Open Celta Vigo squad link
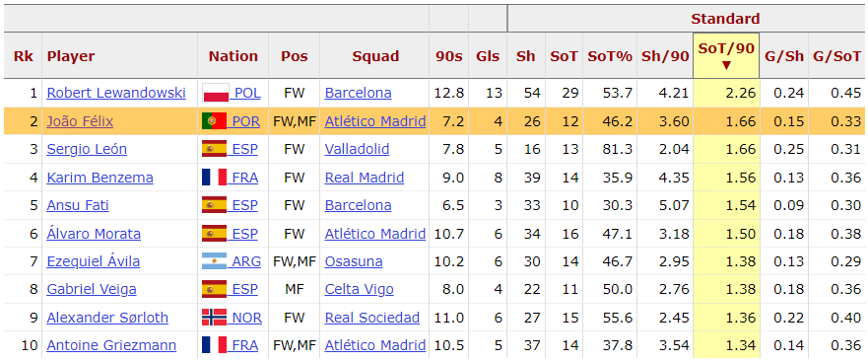The image size is (868, 361). coord(360,289)
